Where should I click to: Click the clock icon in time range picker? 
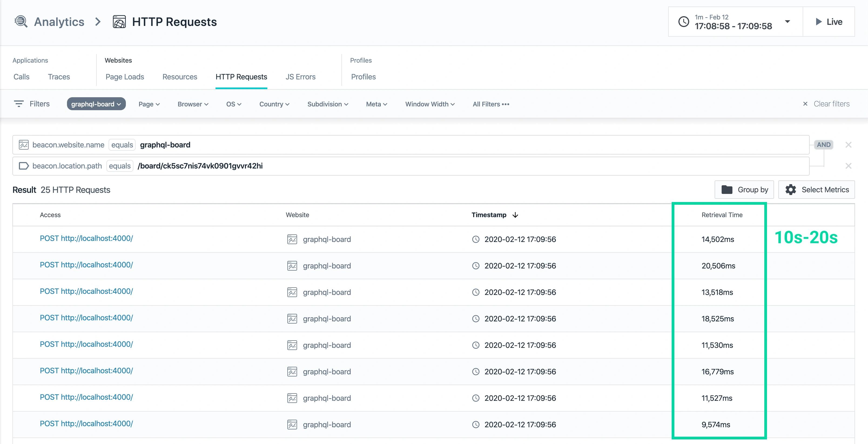tap(684, 22)
